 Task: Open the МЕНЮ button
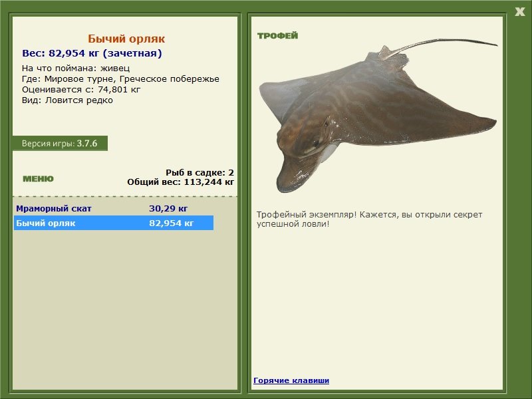(38, 179)
